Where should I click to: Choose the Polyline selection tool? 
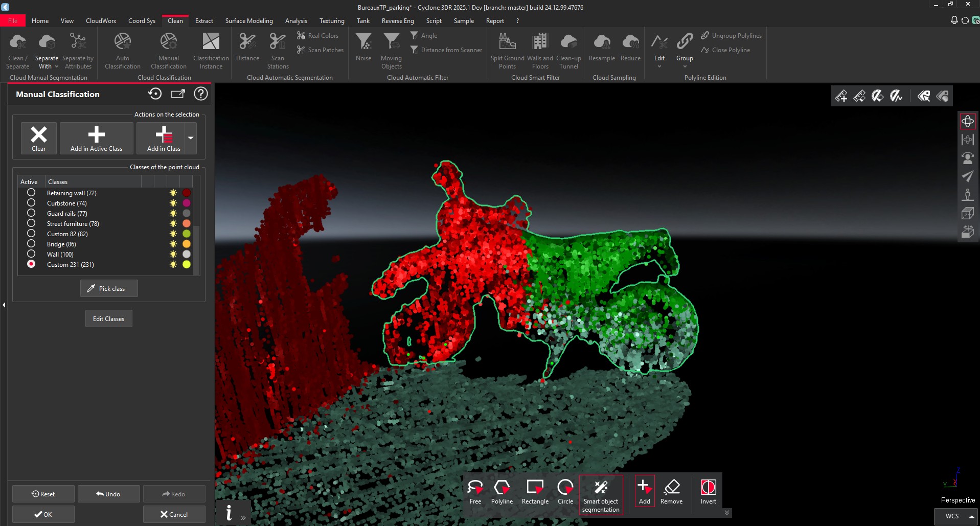[x=502, y=493]
